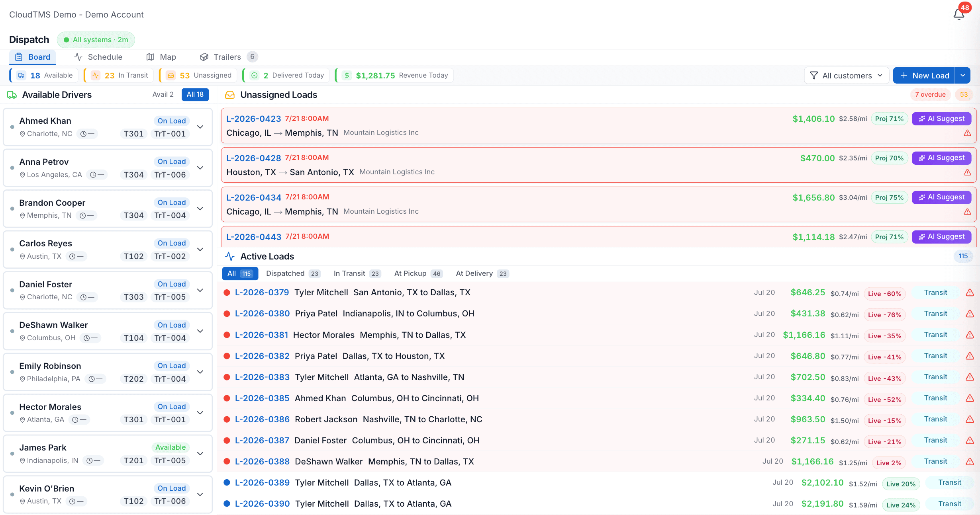The width and height of the screenshot is (980, 515).
Task: Click warning triangle on load L-2026-0423
Action: tap(967, 133)
